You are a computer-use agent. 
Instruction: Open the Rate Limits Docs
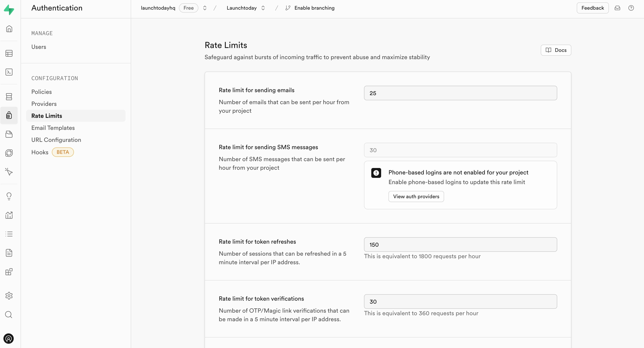[x=556, y=50]
